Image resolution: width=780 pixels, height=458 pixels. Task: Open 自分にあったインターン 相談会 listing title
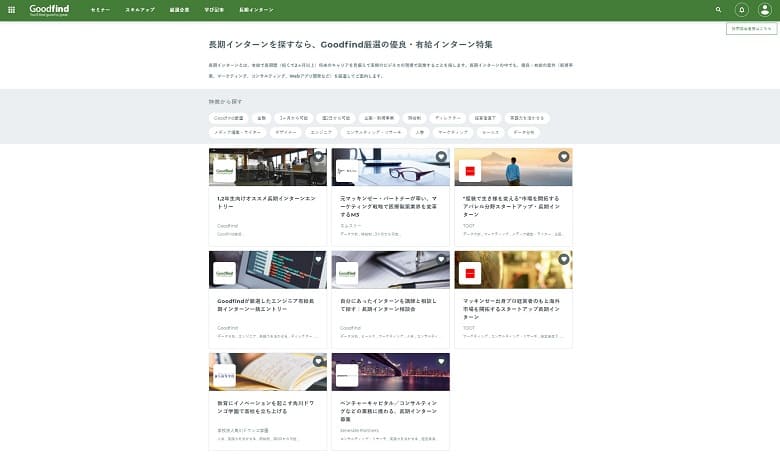pos(389,305)
